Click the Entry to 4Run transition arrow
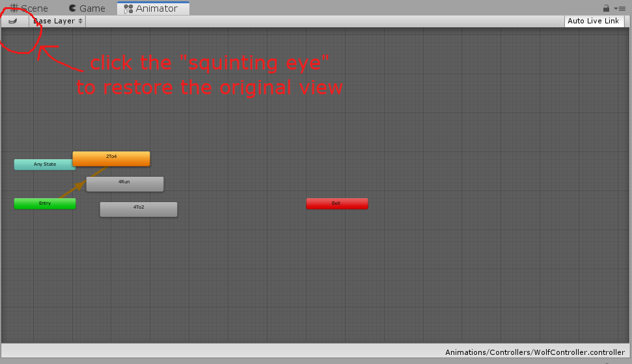 (x=79, y=186)
